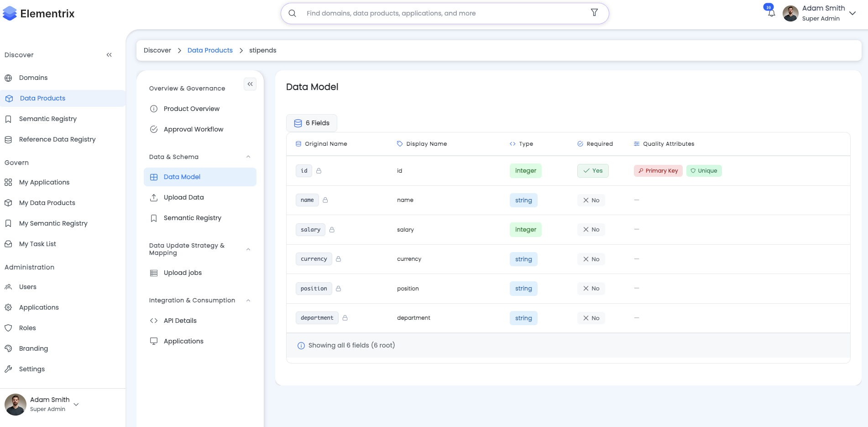Click the lock icon beside department field
The height and width of the screenshot is (427, 868).
tap(345, 318)
